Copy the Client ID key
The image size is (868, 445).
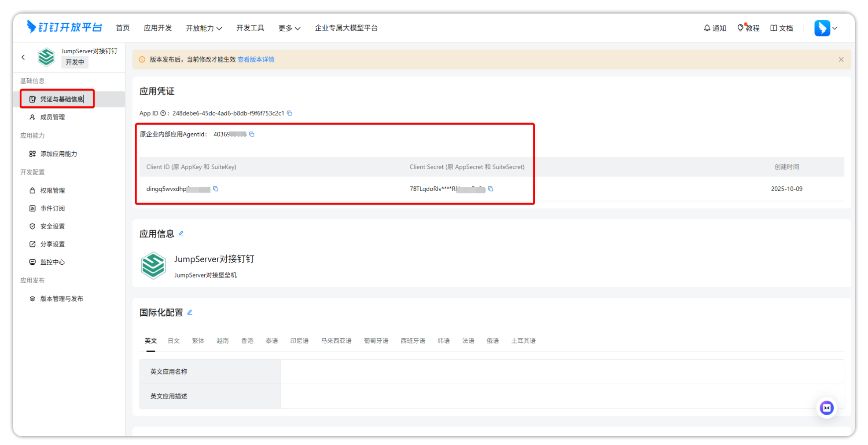pos(216,189)
